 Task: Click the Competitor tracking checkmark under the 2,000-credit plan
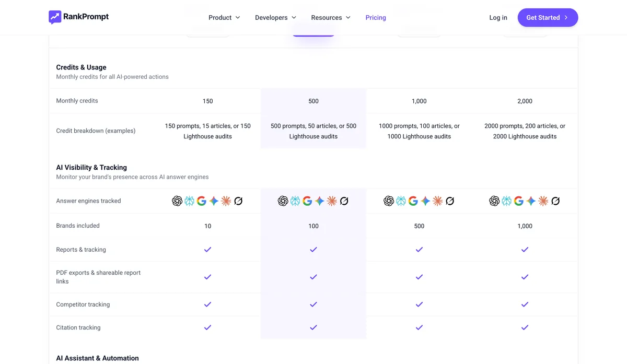525,304
